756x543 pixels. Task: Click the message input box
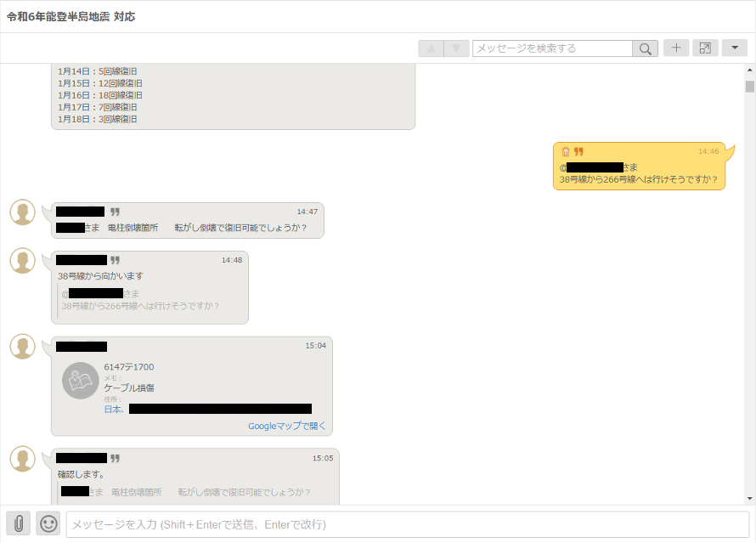click(408, 524)
